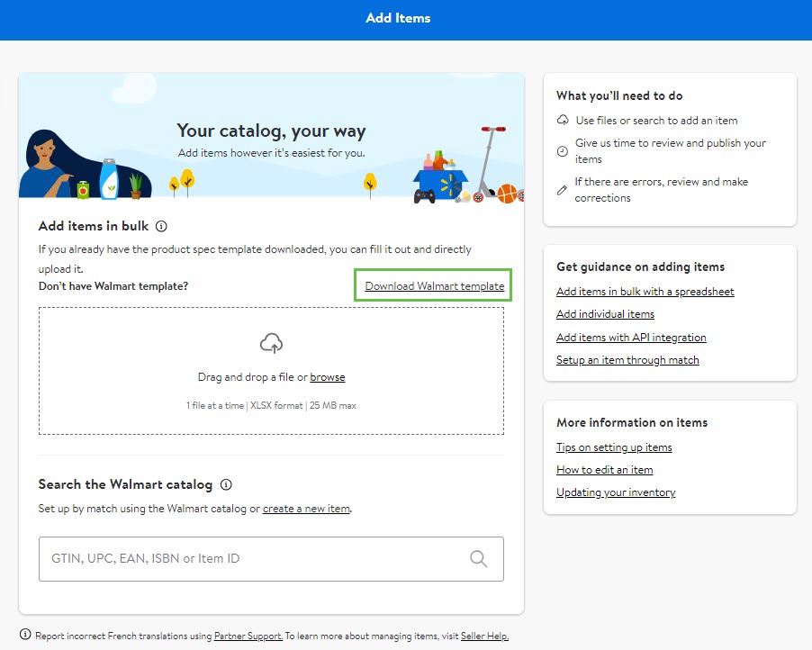Open Updating your inventory article
This screenshot has width=812, height=650.
coord(616,492)
